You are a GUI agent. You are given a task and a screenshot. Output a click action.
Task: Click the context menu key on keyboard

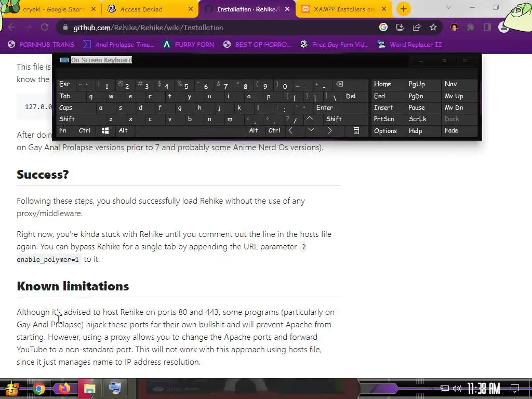(356, 130)
